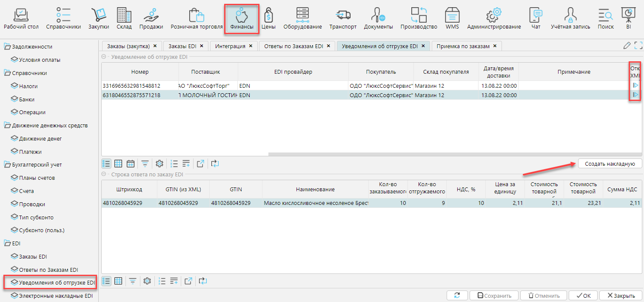This screenshot has width=644, height=302.
Task: Toggle grid table view in lower toolbar
Action: 118,281
